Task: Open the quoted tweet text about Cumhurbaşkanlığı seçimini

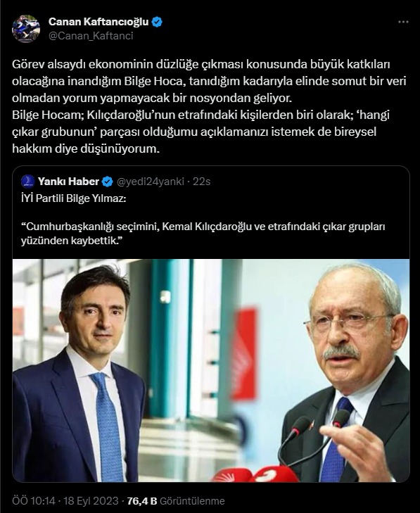Action: click(203, 233)
